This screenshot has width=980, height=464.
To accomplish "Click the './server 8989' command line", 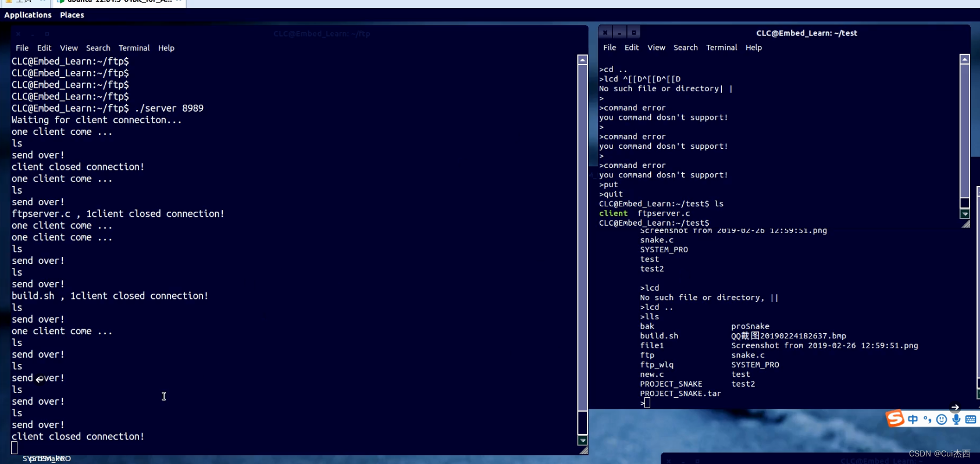I will pos(108,108).
